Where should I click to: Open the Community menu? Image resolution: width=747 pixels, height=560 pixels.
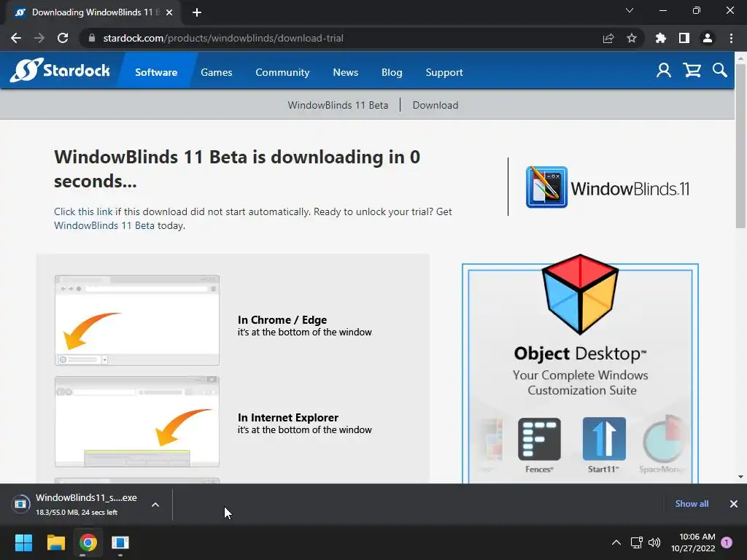[282, 72]
